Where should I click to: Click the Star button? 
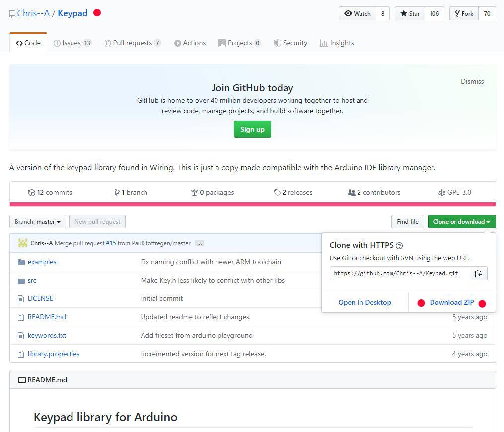pos(410,13)
